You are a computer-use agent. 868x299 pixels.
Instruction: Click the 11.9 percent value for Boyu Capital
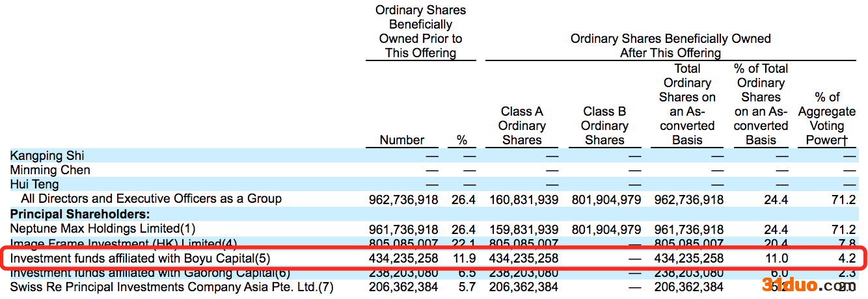click(x=463, y=259)
